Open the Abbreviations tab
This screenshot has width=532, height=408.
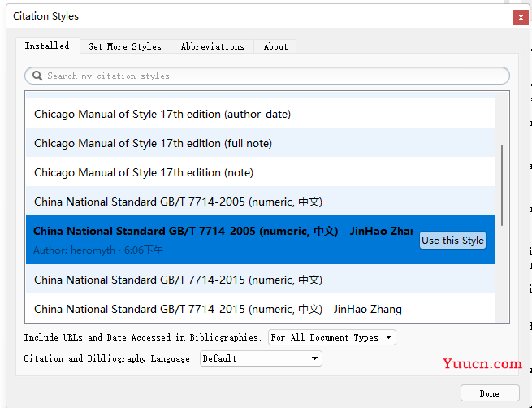tap(212, 46)
